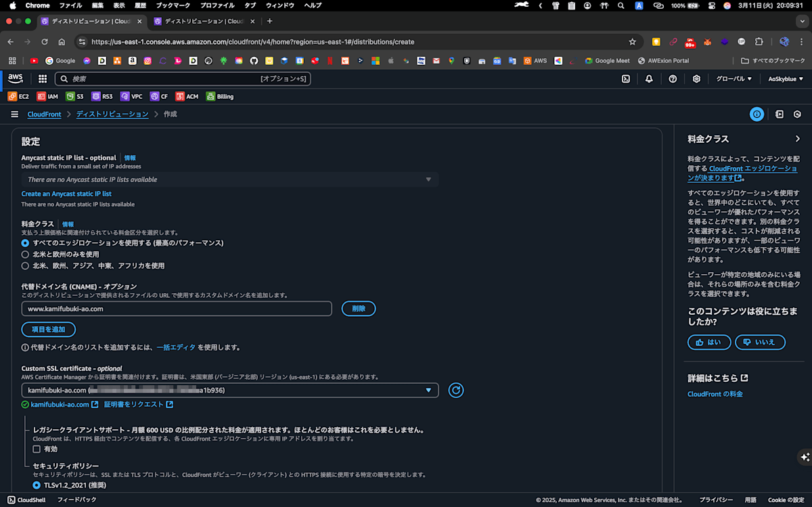Open the ACM service shortcut
Viewport: 812px width, 507px height.
(187, 96)
